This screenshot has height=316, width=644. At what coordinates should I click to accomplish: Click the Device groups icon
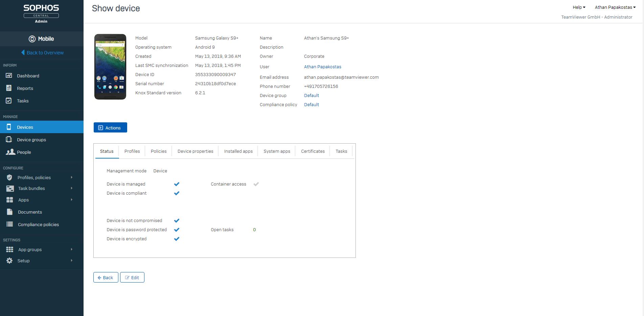tap(9, 140)
